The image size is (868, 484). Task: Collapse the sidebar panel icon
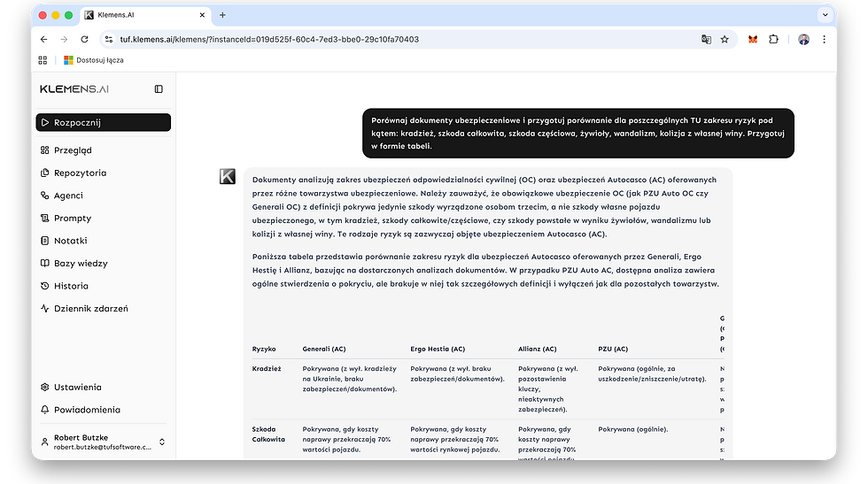point(159,89)
